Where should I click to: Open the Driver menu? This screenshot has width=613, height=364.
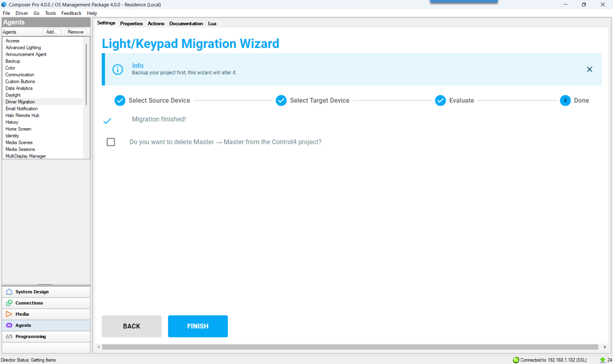click(22, 13)
